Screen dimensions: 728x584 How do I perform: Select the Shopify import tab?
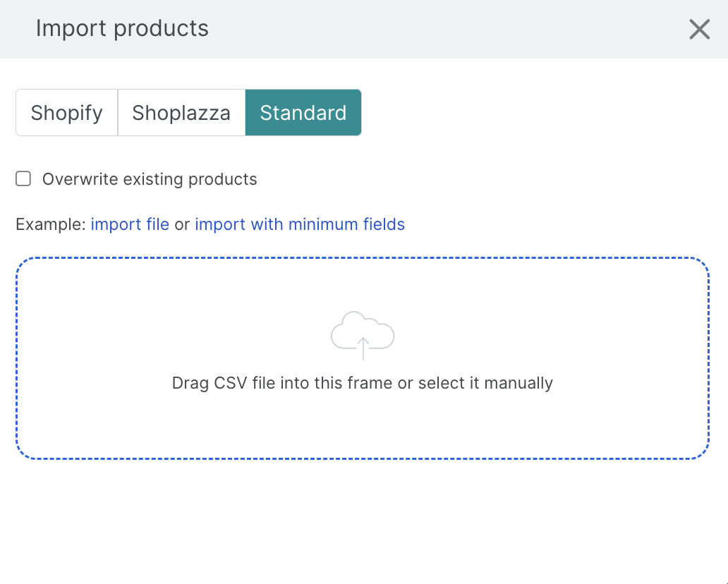click(x=67, y=113)
